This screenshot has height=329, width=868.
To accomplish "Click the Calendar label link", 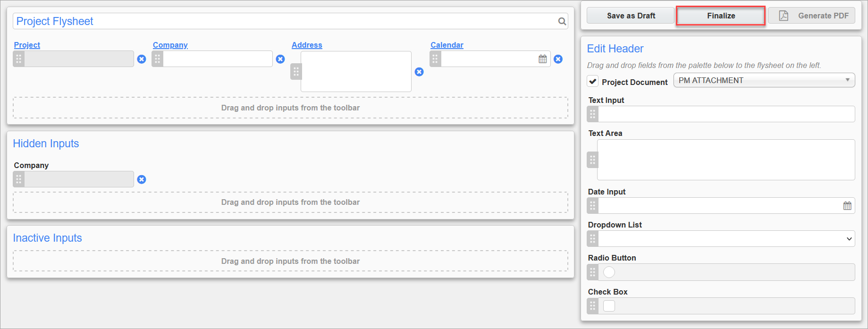I will tap(447, 45).
